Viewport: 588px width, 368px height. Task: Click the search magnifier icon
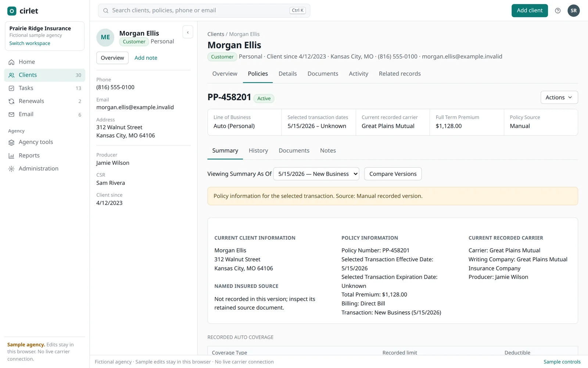(105, 11)
